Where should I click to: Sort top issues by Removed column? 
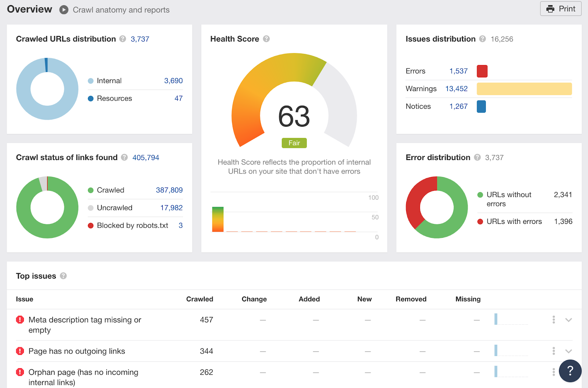411,299
